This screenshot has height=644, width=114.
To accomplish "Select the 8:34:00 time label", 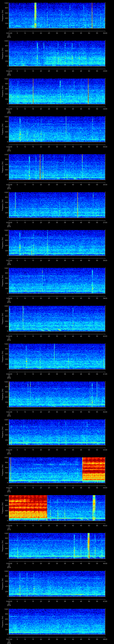I will pyautogui.click(x=9, y=147).
